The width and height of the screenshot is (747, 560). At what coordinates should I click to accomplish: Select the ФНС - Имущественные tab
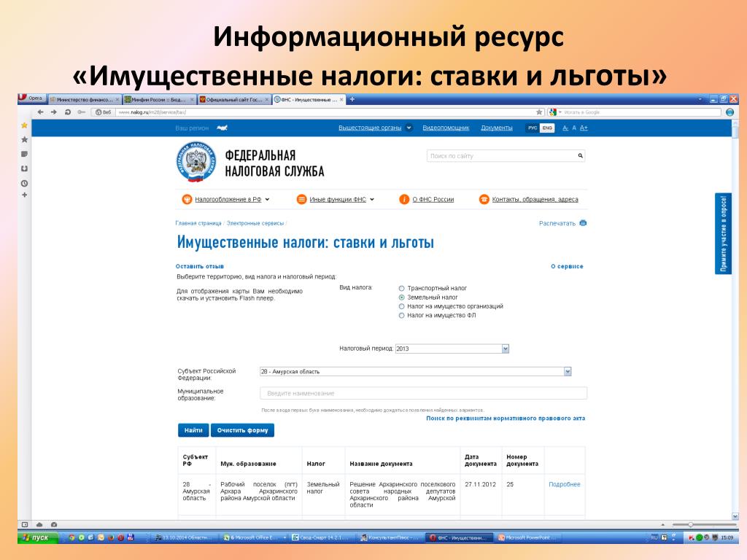pos(309,99)
